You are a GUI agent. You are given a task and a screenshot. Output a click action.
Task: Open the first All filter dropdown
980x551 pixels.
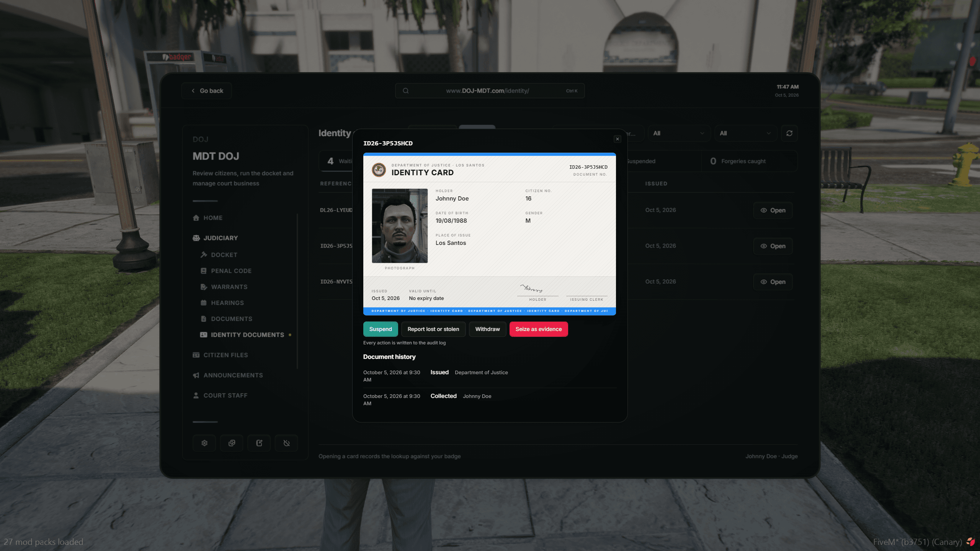coord(679,133)
